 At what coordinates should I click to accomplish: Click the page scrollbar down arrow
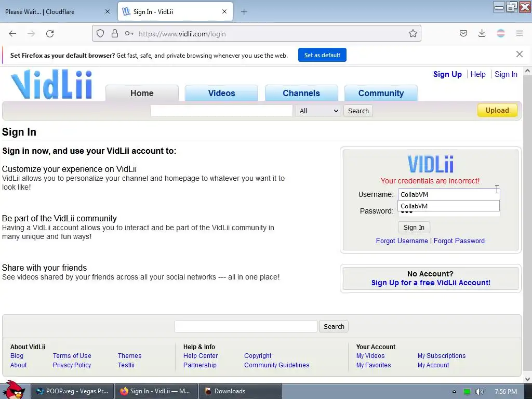coord(527,379)
